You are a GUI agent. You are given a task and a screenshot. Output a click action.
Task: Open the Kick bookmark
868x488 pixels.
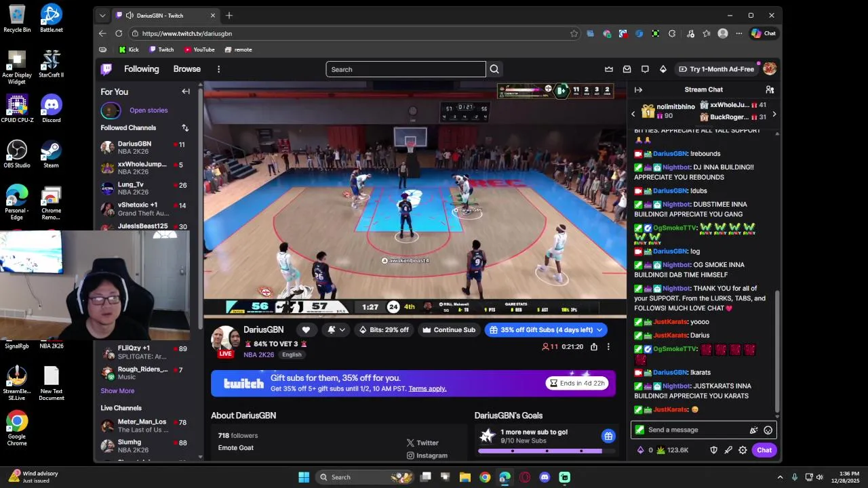(129, 49)
